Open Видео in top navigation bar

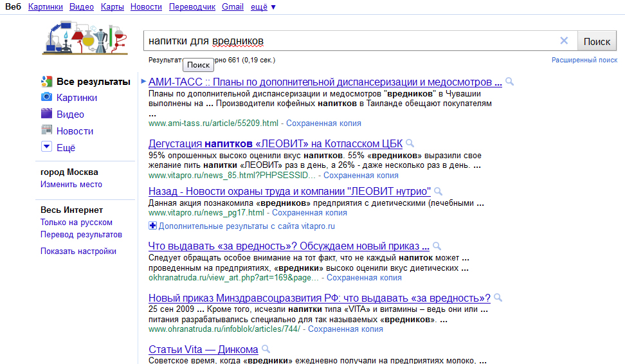coord(81,7)
